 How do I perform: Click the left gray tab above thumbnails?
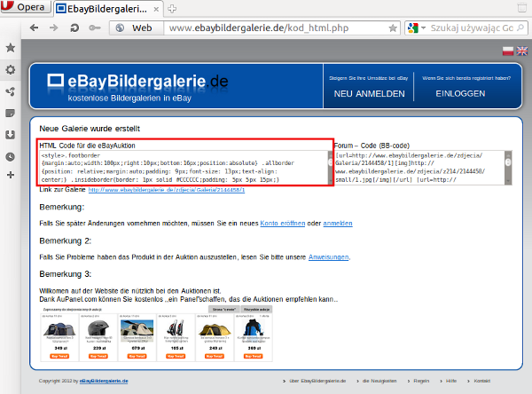[x=224, y=309]
